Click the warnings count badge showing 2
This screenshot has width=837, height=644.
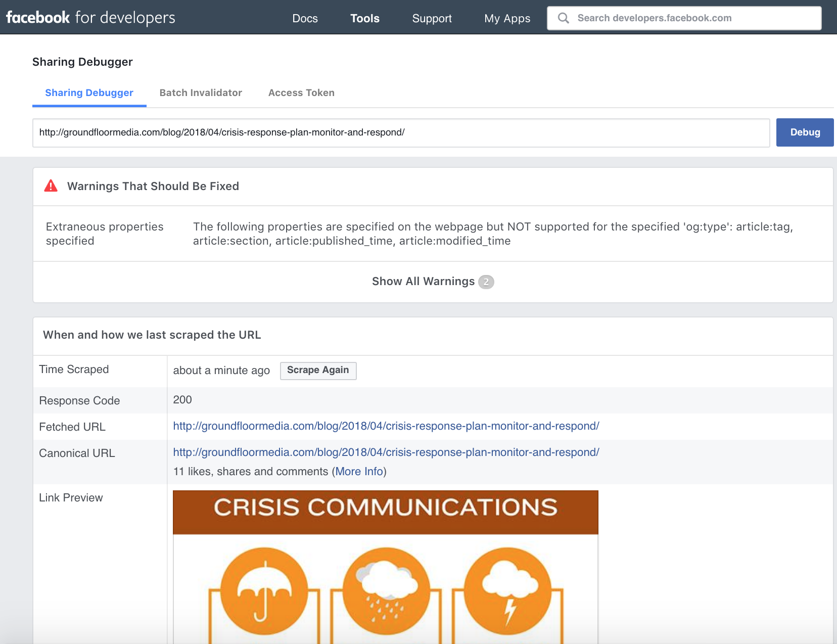click(x=486, y=282)
